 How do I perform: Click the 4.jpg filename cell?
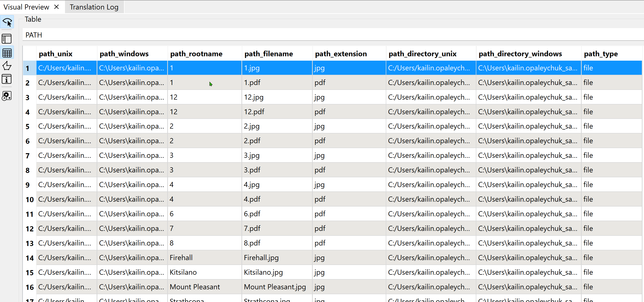[277, 185]
